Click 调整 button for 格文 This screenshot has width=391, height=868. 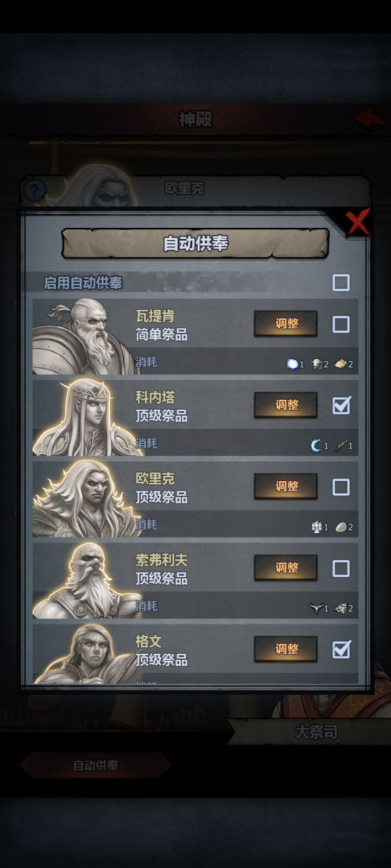[286, 649]
